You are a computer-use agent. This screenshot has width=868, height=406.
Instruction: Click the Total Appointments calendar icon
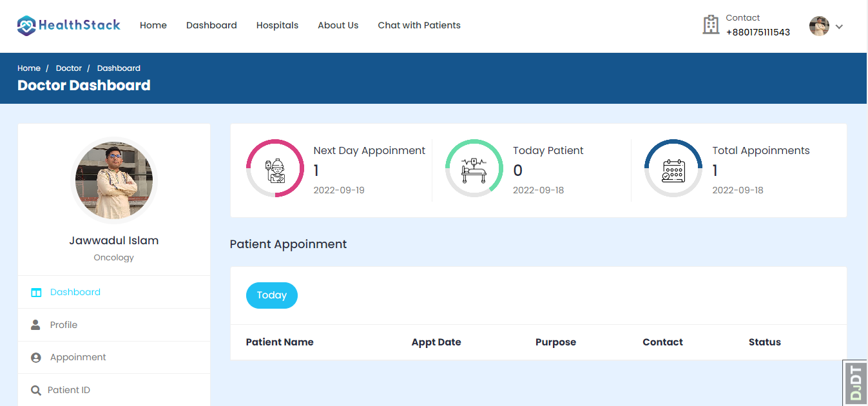pyautogui.click(x=673, y=169)
